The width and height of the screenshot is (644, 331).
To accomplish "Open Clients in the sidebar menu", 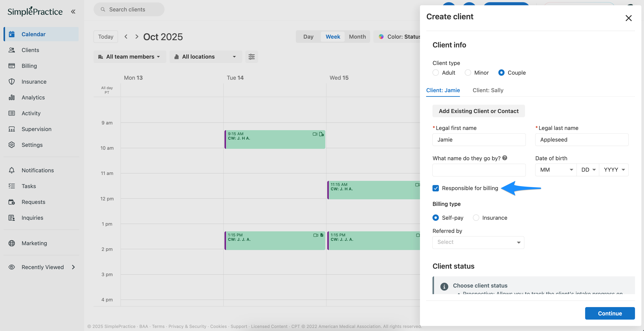I will point(30,50).
